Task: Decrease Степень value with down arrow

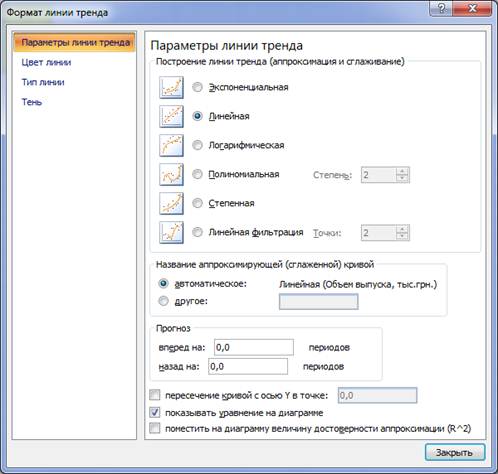Action: [x=403, y=178]
